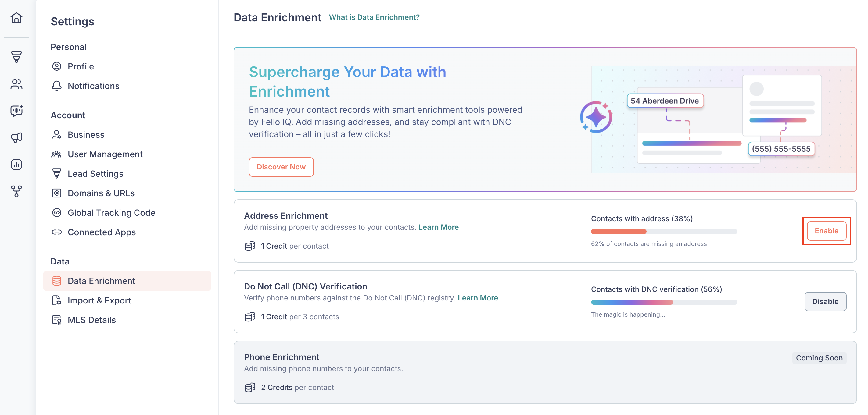This screenshot has width=868, height=415.
Task: Open Import & Export page
Action: pos(127,300)
